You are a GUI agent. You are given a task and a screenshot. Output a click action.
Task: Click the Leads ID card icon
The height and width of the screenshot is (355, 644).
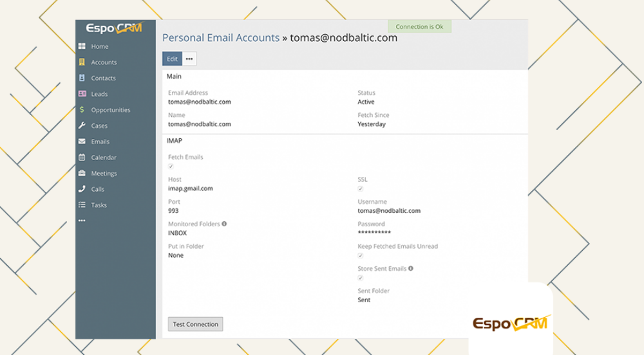(x=82, y=93)
